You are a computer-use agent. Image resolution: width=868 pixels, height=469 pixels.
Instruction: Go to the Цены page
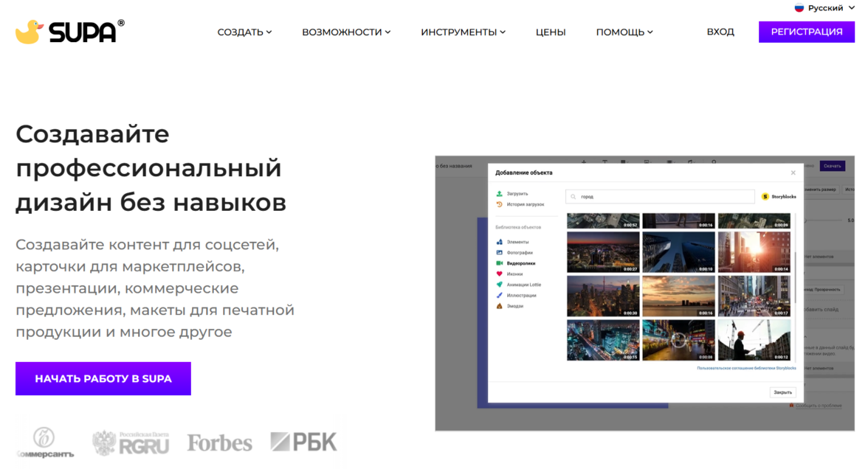coord(551,32)
